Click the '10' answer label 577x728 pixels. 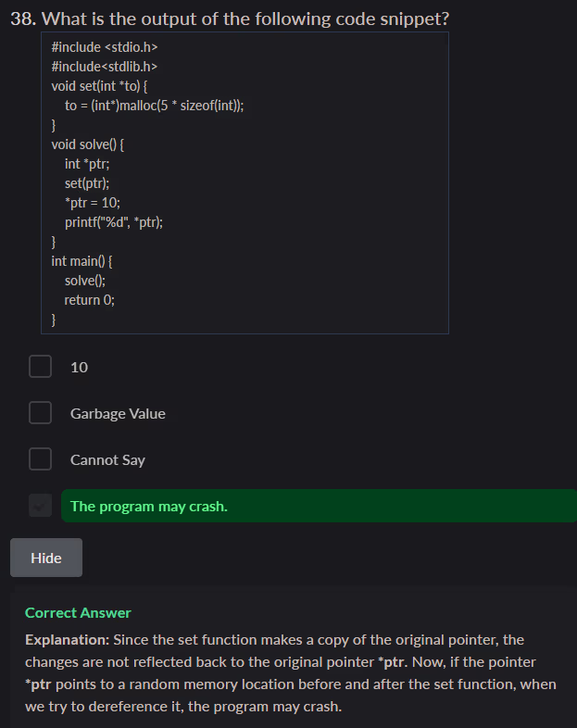[80, 368]
